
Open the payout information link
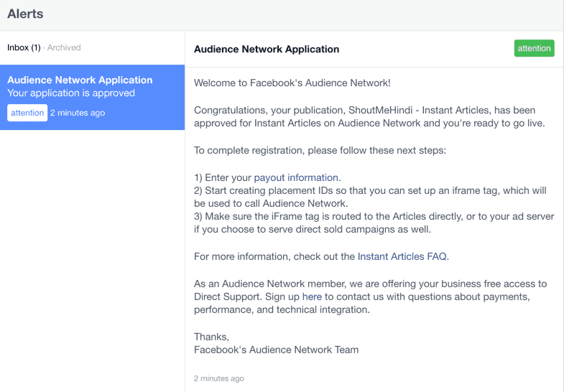point(296,177)
